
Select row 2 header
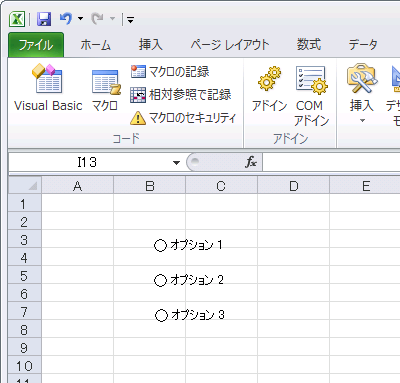coord(25,221)
